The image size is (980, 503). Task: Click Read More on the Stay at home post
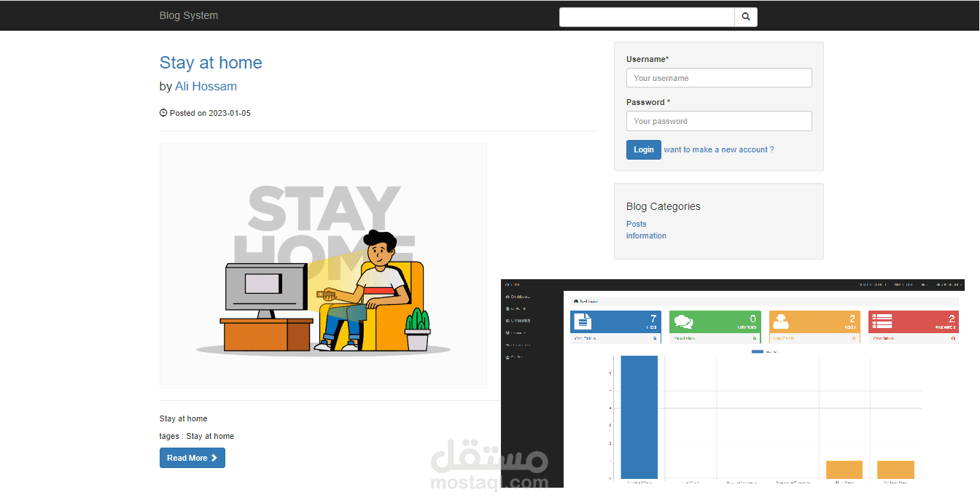pyautogui.click(x=192, y=458)
